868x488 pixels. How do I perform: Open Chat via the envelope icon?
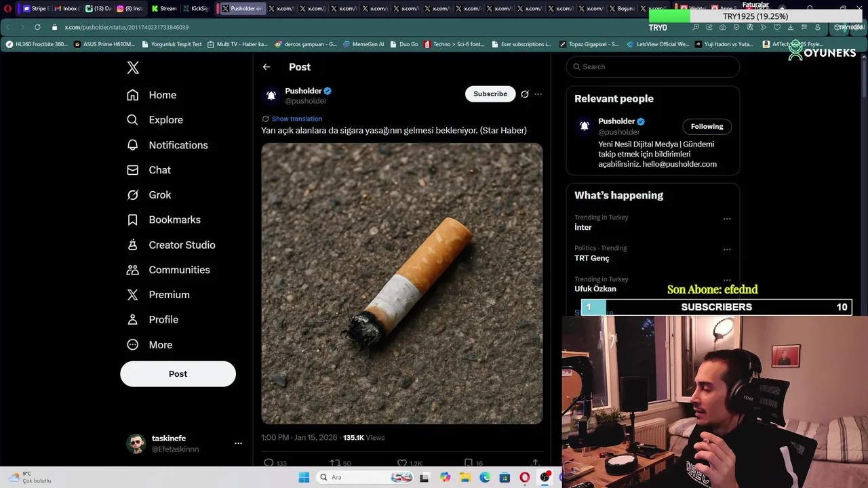point(149,170)
